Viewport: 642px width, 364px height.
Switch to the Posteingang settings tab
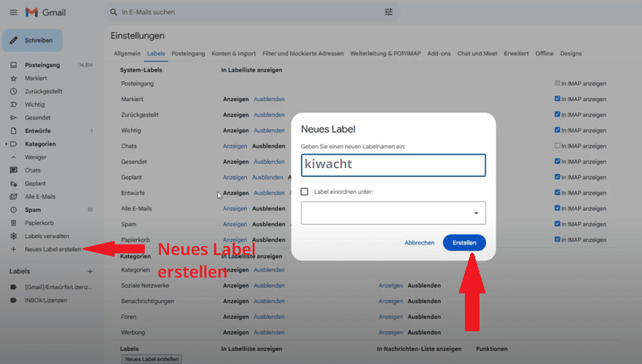pos(188,54)
